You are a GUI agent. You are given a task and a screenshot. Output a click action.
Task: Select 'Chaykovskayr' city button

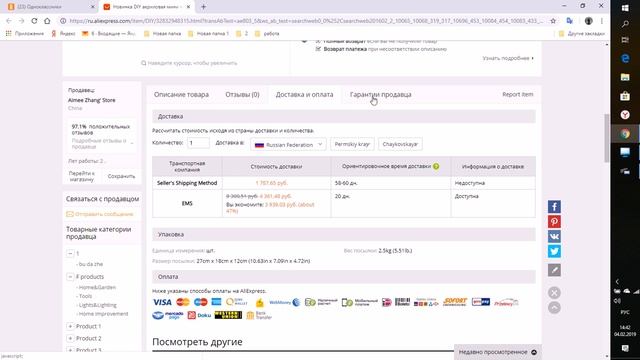click(x=400, y=144)
